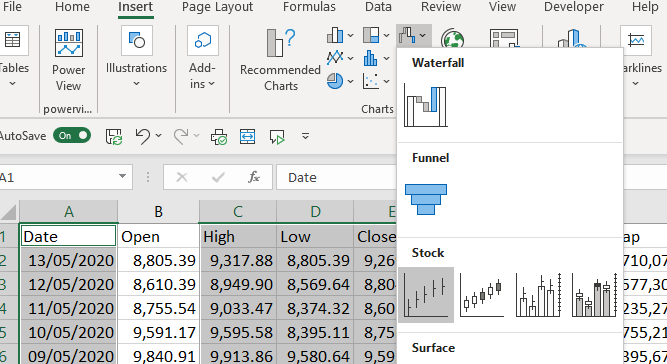Click the Illustrations icon
The width and height of the screenshot is (667, 364).
point(137,40)
